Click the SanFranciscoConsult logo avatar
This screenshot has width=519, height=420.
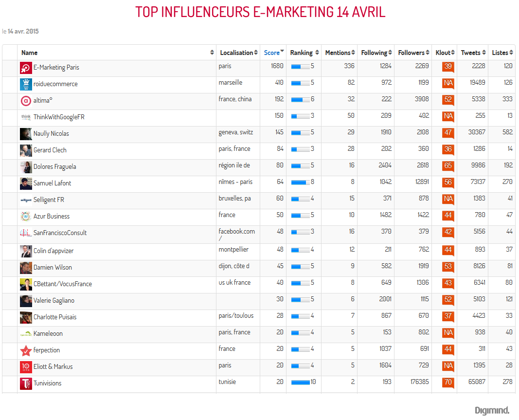26,233
